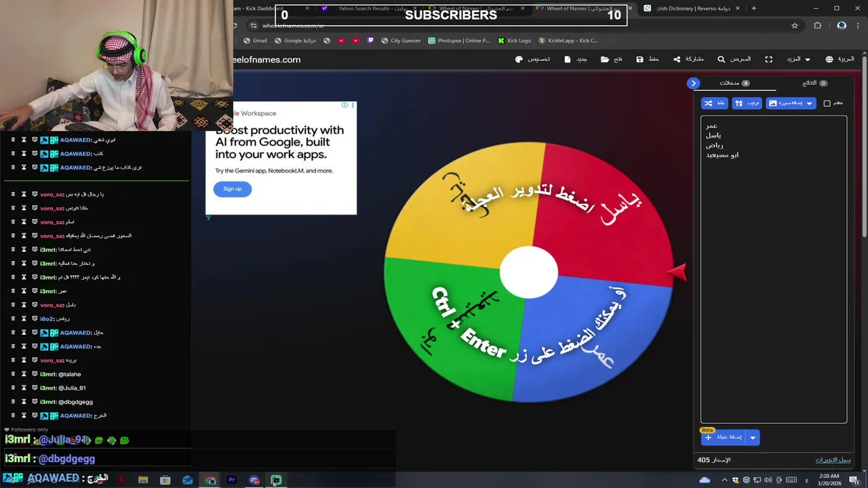Open Outlook from the taskbar
The height and width of the screenshot is (488, 868).
[x=187, y=480]
